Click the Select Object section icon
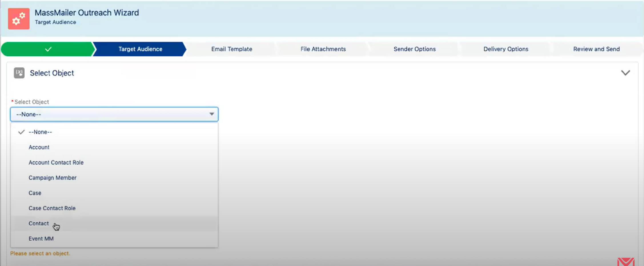The height and width of the screenshot is (266, 644). coord(19,73)
